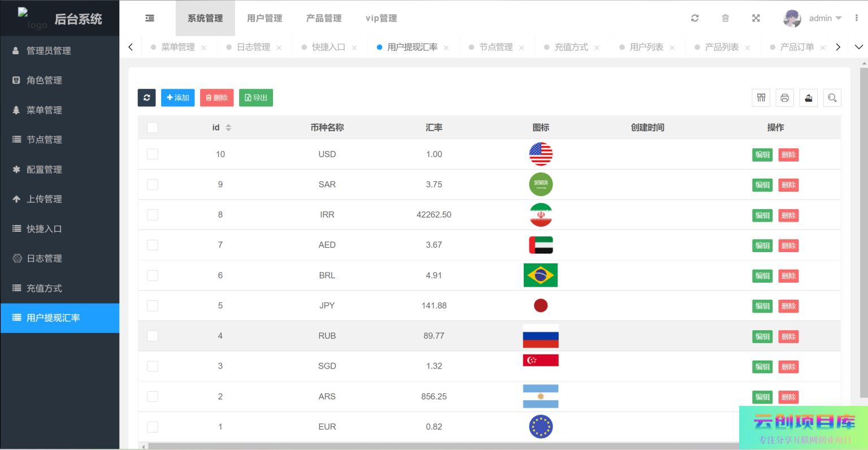Viewport: 868px width, 450px height.
Task: Open the table search magnifier icon
Action: click(x=832, y=98)
